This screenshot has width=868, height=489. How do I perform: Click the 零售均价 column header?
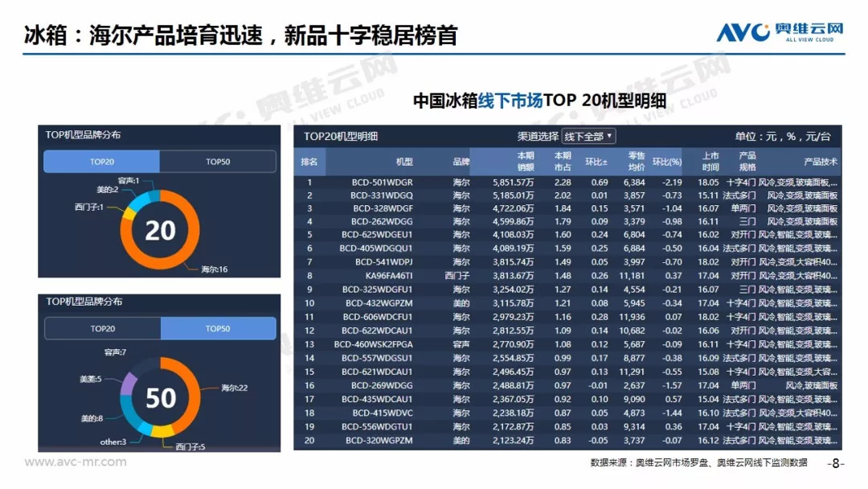[637, 162]
